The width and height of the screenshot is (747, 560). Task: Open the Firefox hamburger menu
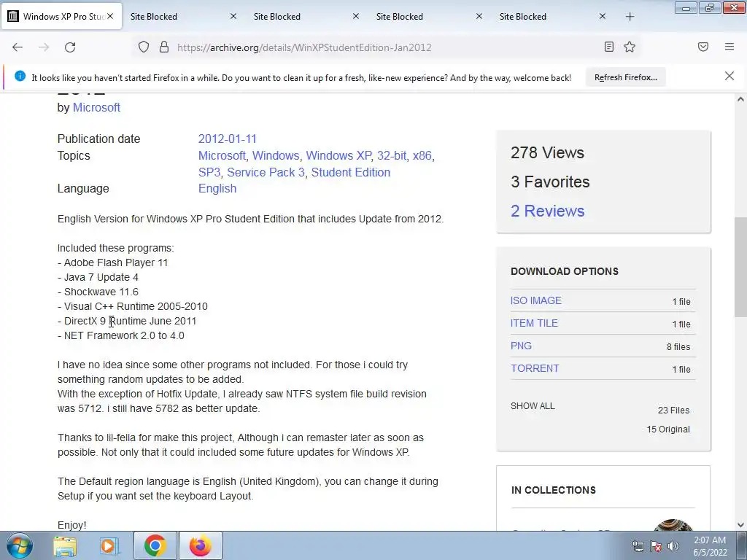(729, 47)
